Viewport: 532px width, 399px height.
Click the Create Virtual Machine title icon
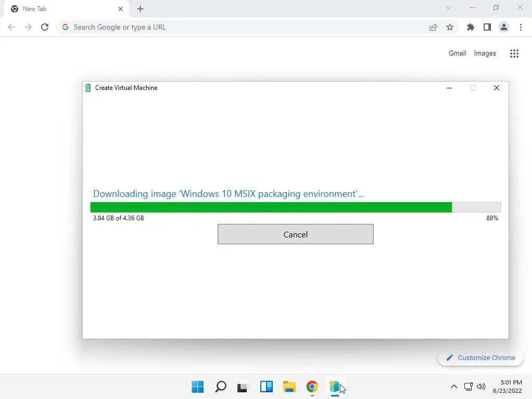coord(88,88)
